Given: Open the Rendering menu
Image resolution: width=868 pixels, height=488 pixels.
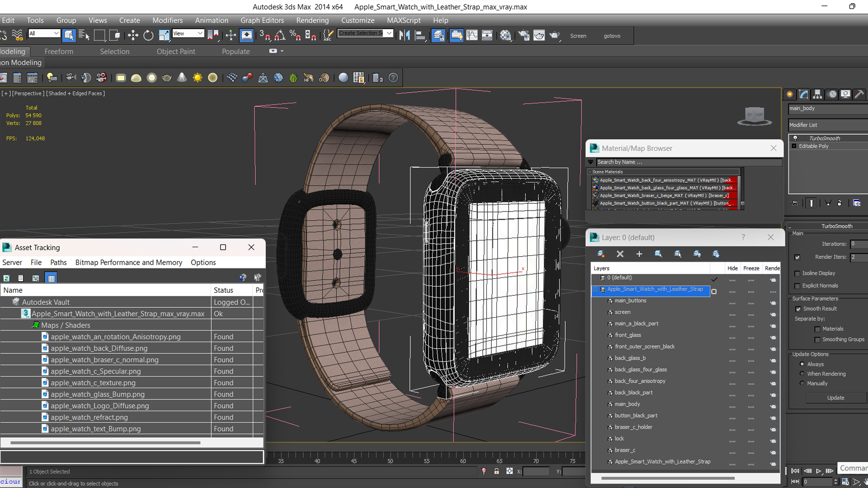Looking at the screenshot, I should (312, 20).
